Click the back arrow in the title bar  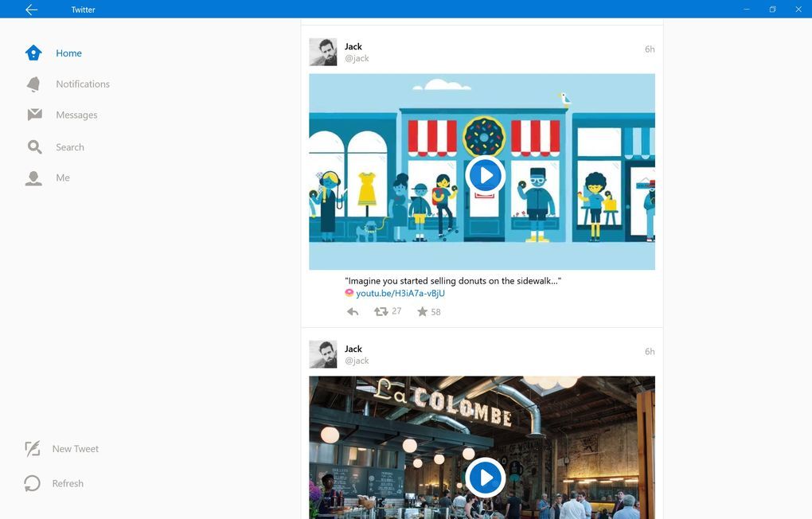pos(31,10)
